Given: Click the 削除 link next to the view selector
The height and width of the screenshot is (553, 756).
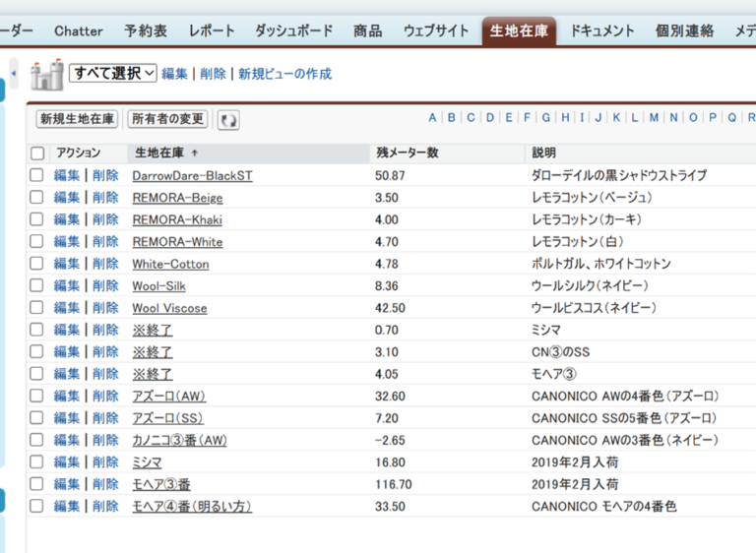Looking at the screenshot, I should coord(213,74).
